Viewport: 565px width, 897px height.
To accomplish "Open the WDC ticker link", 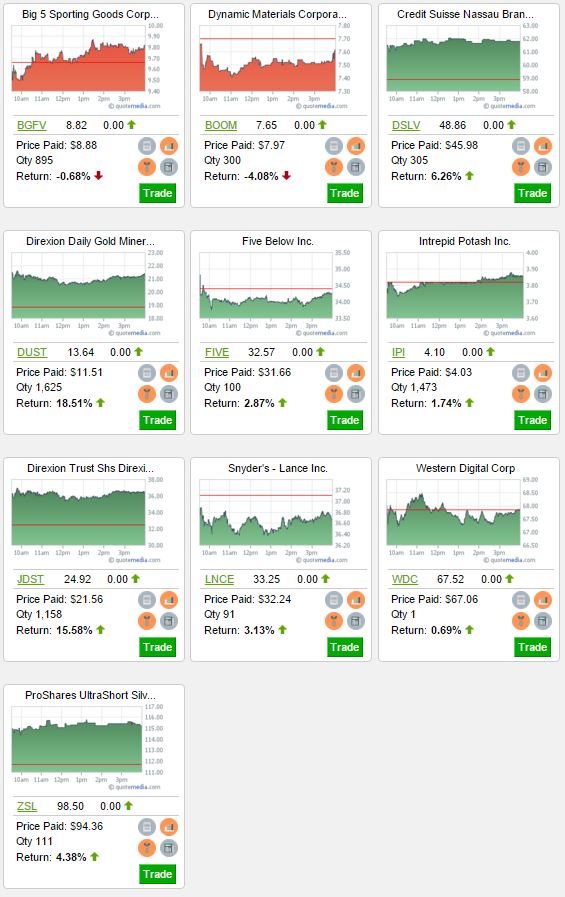I will tap(405, 580).
